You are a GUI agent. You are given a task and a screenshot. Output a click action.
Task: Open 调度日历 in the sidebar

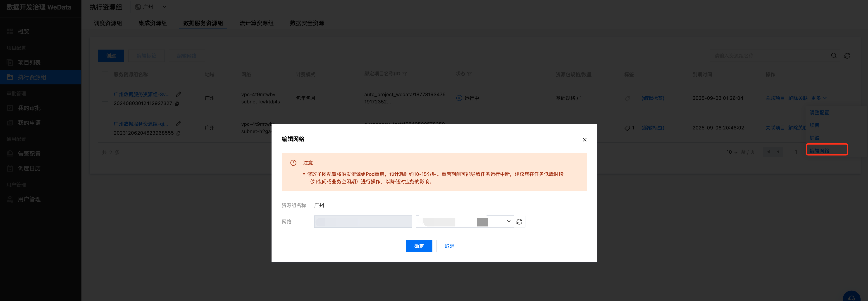[41, 169]
